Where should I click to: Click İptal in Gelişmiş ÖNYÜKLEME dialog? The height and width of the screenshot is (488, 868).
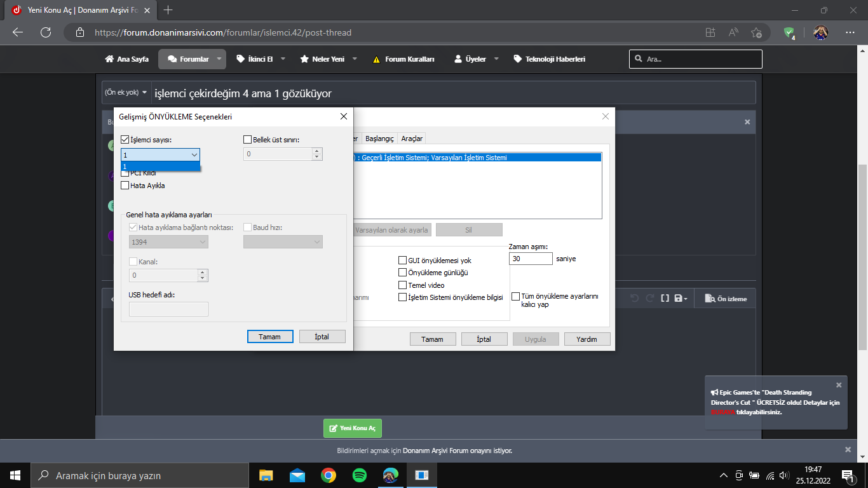[x=322, y=337]
